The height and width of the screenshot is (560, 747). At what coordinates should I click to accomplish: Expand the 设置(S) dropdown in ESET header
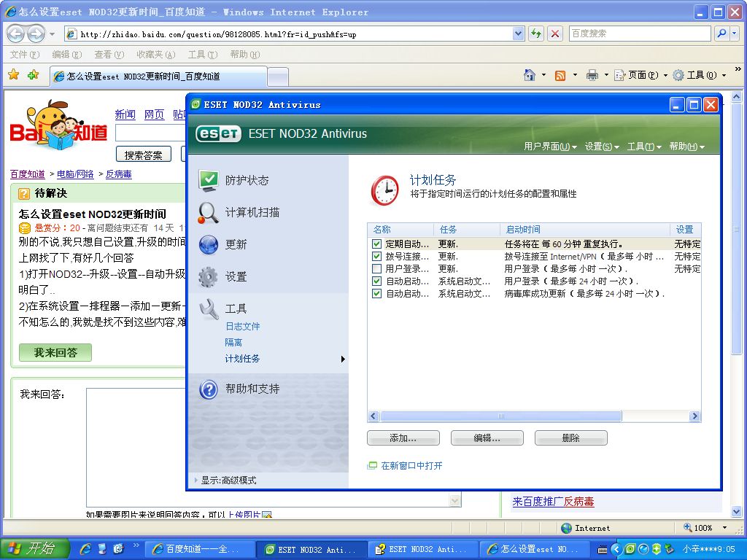tap(601, 147)
